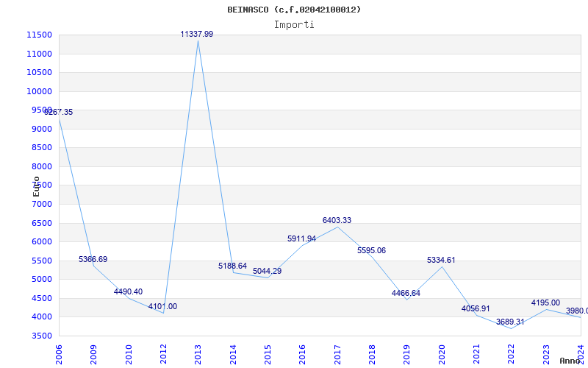
Task: Click the y-axis value 4500
Action: coord(41,298)
